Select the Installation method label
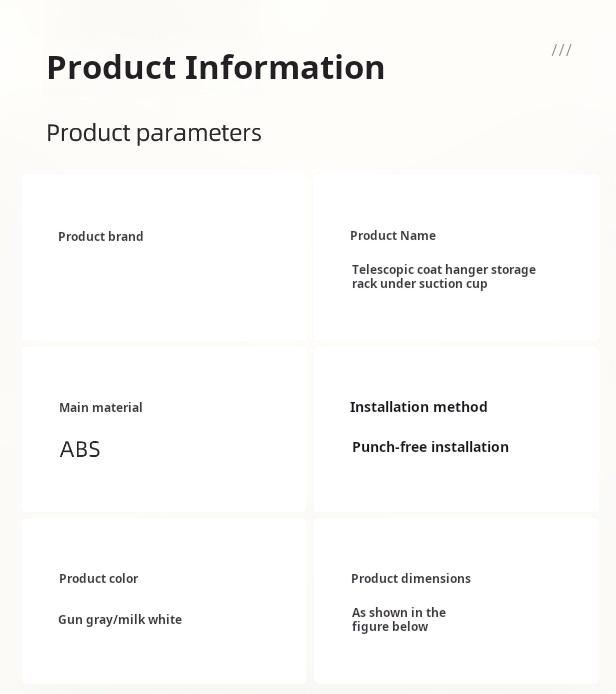The height and width of the screenshot is (694, 616). pos(419,407)
